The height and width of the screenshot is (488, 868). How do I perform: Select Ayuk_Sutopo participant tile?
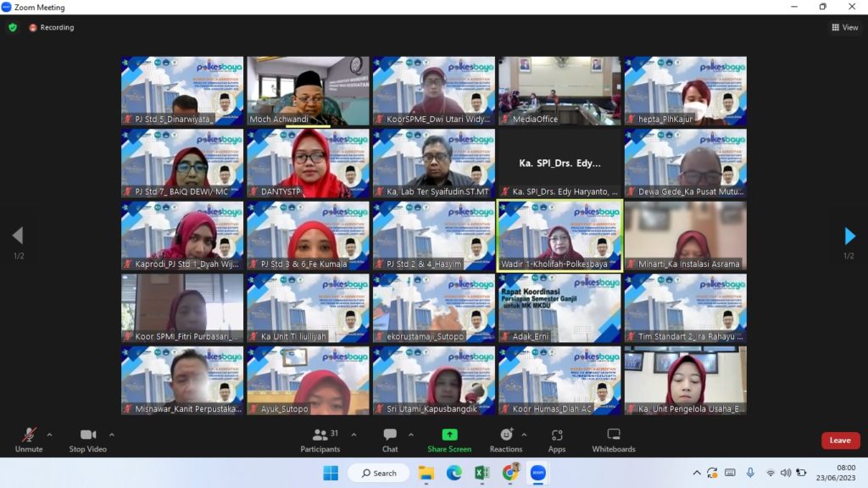308,380
